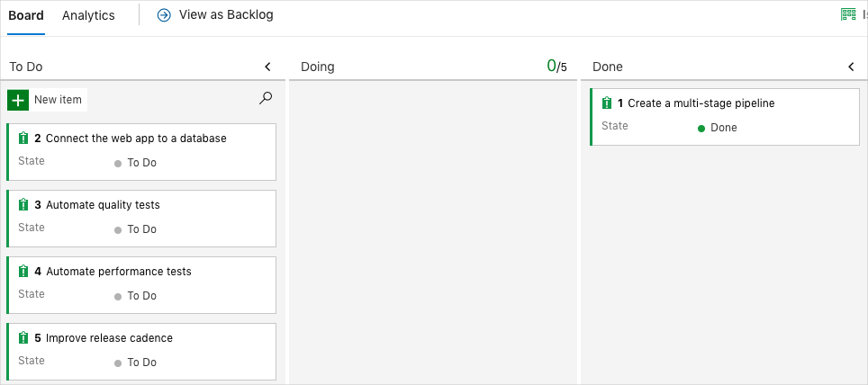The image size is (868, 385).
Task: Click the work item icon on card 4
Action: 24,272
